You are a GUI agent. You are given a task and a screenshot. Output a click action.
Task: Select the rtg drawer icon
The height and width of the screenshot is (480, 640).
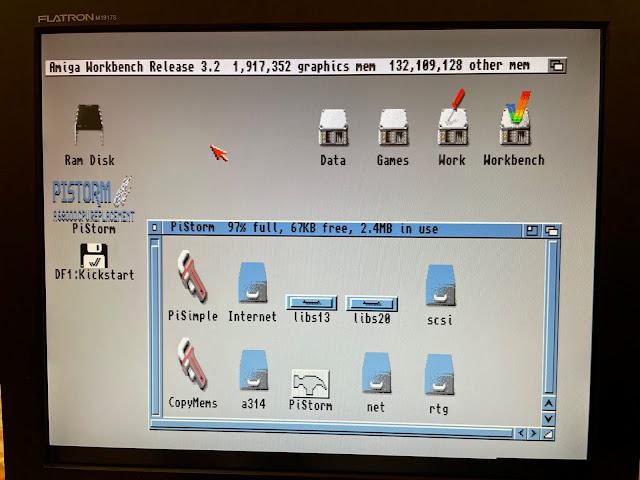[440, 374]
